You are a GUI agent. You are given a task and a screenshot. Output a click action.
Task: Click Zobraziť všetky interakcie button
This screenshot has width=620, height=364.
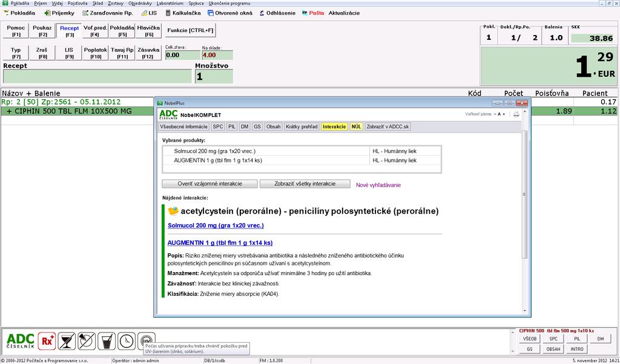tap(305, 184)
